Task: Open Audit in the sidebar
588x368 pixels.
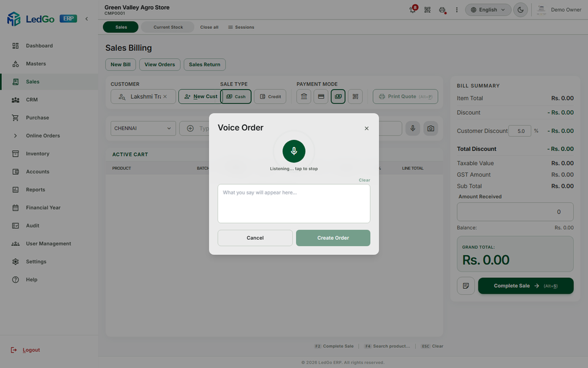Action: tap(49, 226)
